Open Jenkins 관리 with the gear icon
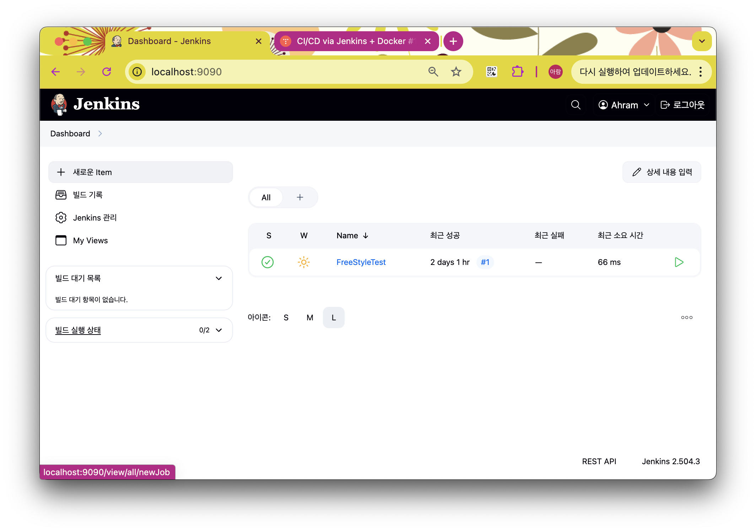 [94, 218]
